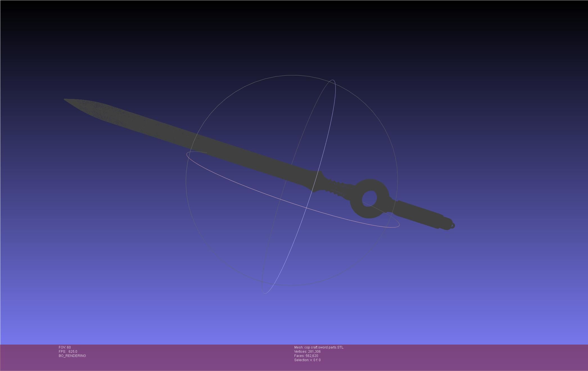Click the mesh name 'cop craft sword parts.STL'
Screen dimensions: 588x371
click(324, 347)
